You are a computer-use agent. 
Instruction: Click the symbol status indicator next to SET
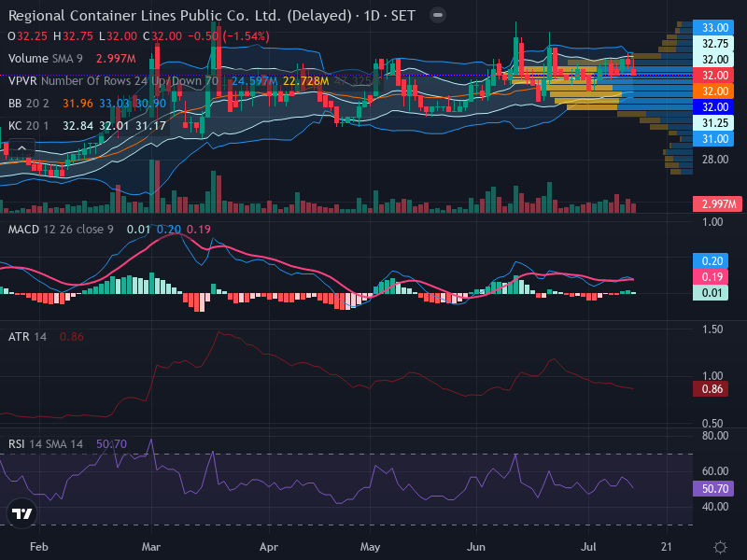[437, 15]
